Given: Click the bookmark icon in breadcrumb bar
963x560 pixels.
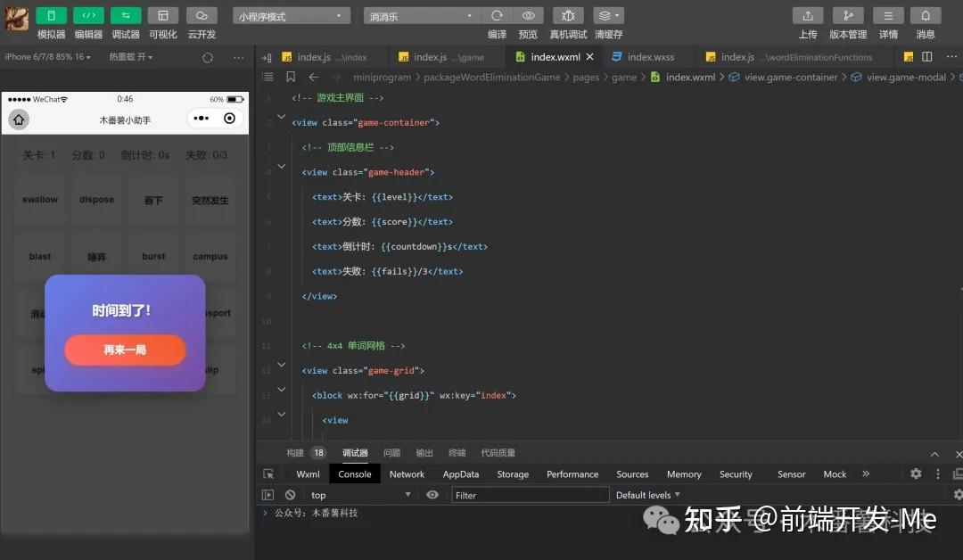Looking at the screenshot, I should (291, 77).
